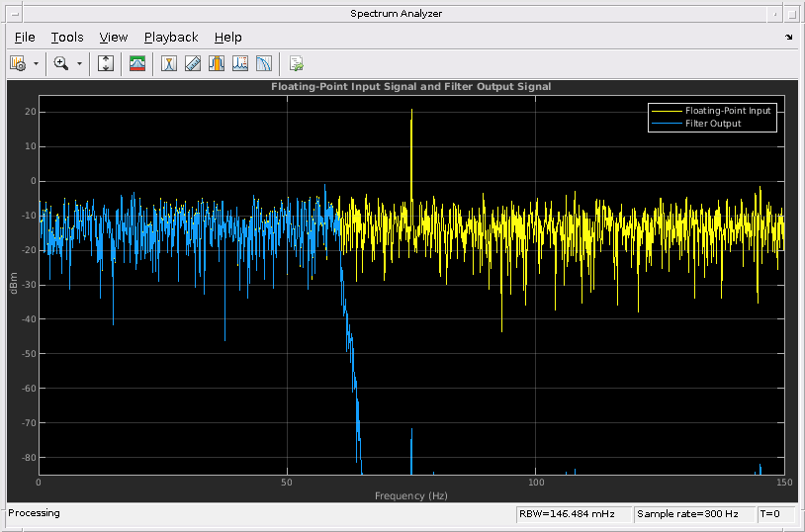The height and width of the screenshot is (532, 805).
Task: Open the CCDF measurements curve icon
Action: coord(264,63)
